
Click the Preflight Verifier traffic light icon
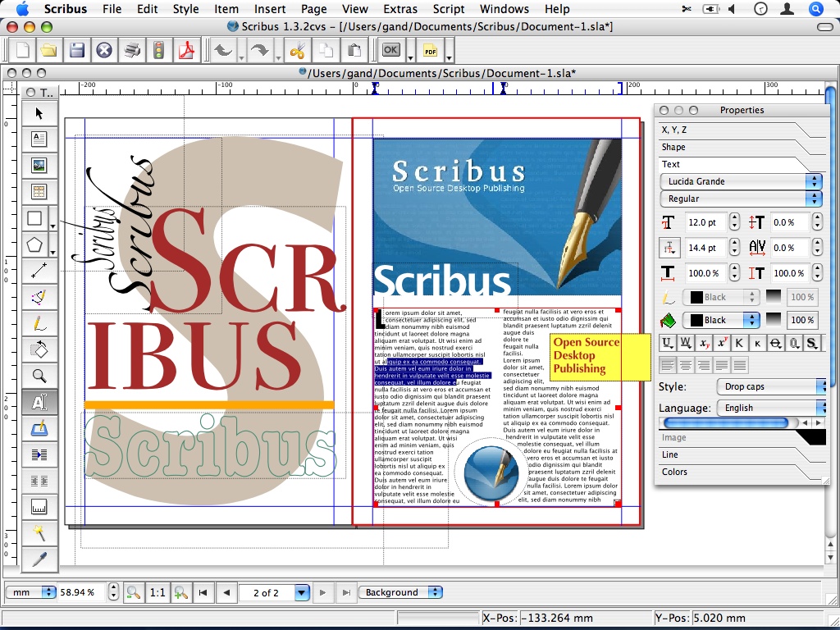pos(158,51)
